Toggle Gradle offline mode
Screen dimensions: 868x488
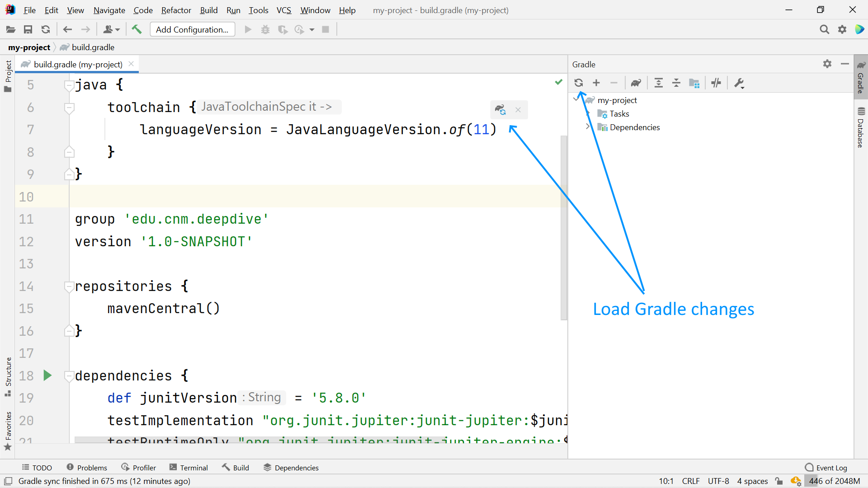(x=716, y=83)
